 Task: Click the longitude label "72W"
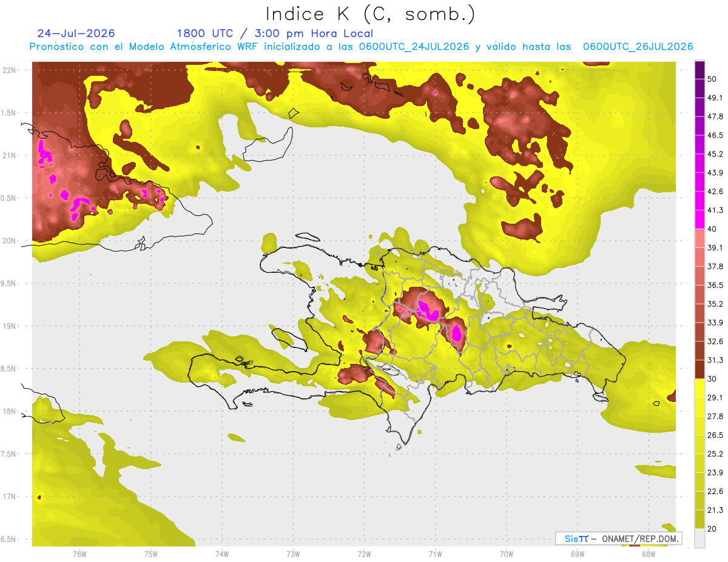click(x=364, y=554)
